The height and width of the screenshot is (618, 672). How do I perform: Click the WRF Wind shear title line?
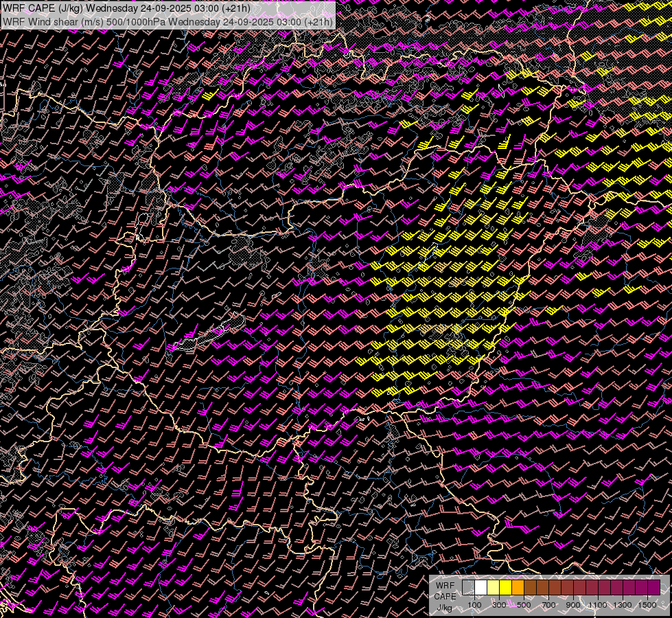click(x=168, y=21)
